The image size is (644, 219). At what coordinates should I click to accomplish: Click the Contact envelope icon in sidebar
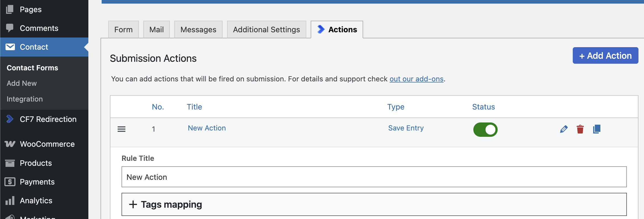(x=10, y=47)
